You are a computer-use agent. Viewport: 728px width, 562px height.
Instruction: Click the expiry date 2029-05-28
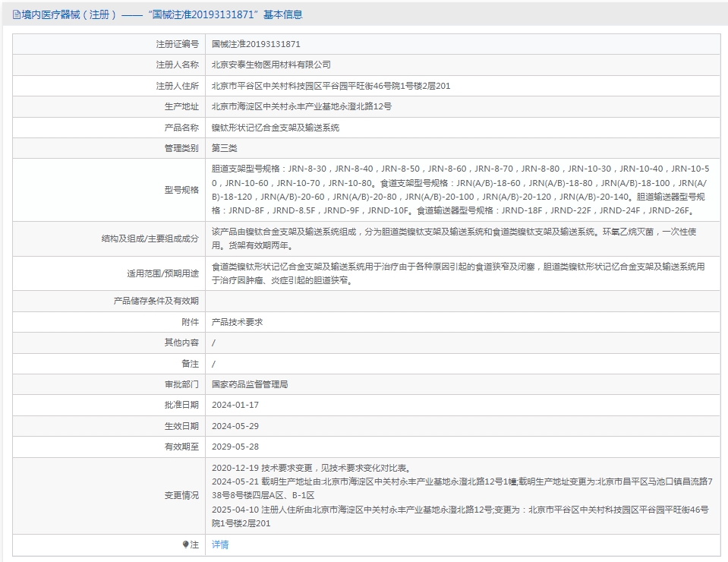click(x=235, y=447)
